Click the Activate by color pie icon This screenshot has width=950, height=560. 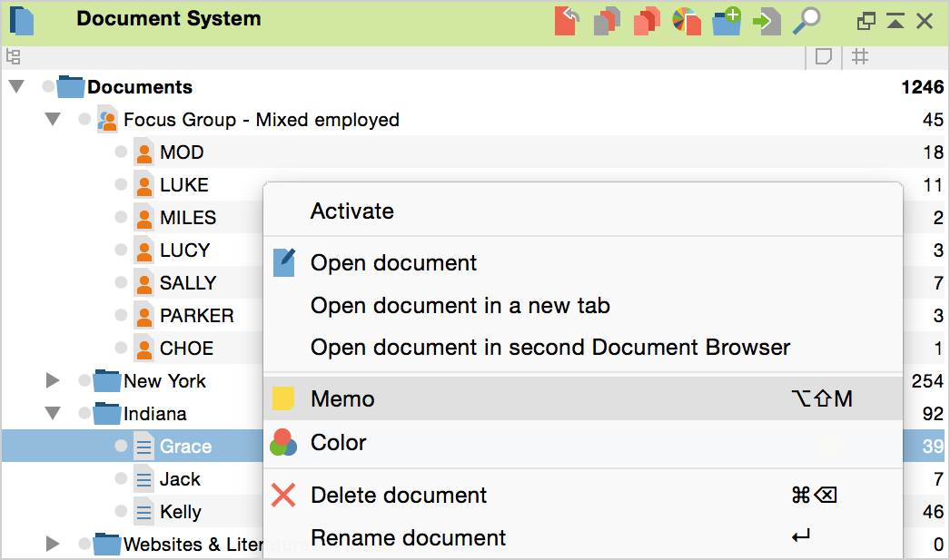[686, 20]
